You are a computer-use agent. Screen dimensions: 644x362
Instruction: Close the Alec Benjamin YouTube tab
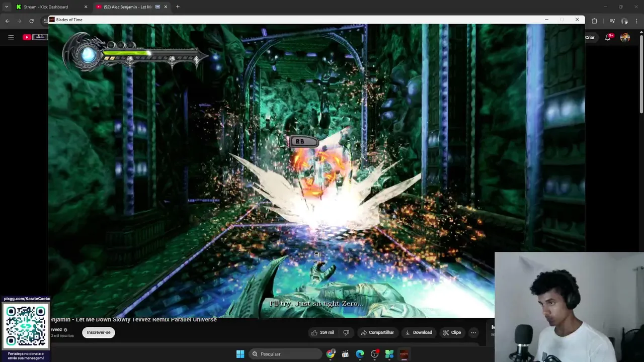166,7
